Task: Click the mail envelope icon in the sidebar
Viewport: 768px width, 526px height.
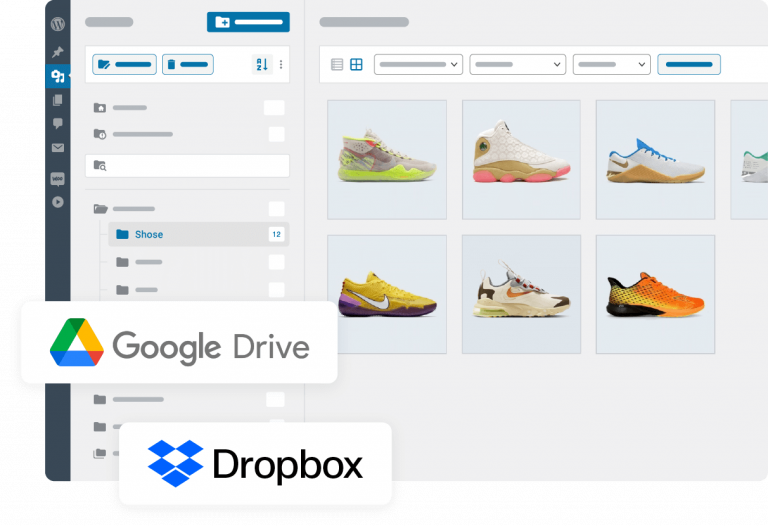Action: click(x=58, y=147)
